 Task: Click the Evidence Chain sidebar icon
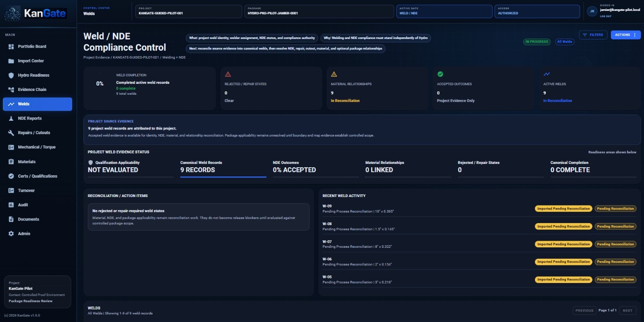click(x=11, y=90)
